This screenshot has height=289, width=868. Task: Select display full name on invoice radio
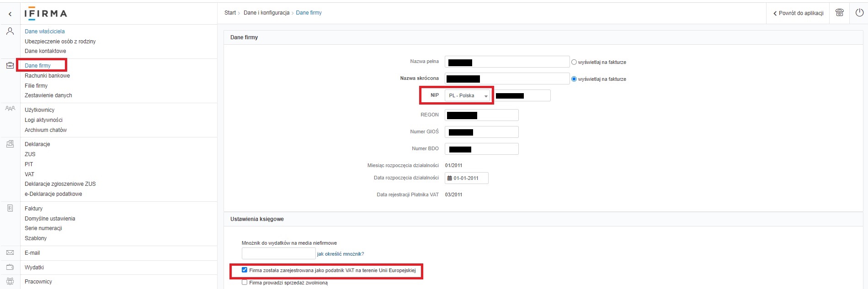(x=574, y=62)
